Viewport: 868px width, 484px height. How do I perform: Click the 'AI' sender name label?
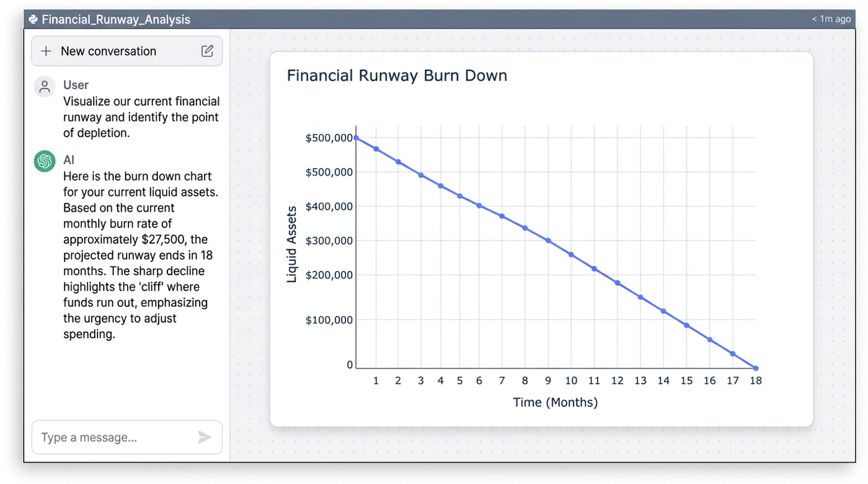tap(69, 160)
